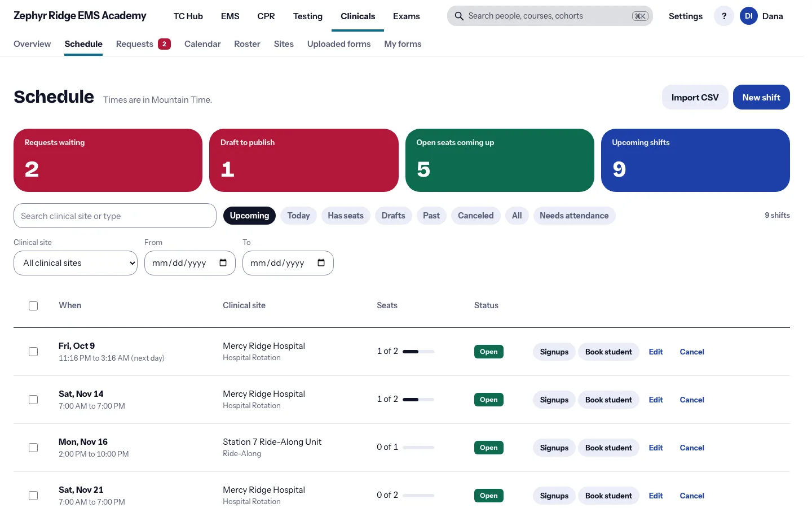
Task: Select the Sat, Nov 21 shift checkbox
Action: pyautogui.click(x=33, y=496)
